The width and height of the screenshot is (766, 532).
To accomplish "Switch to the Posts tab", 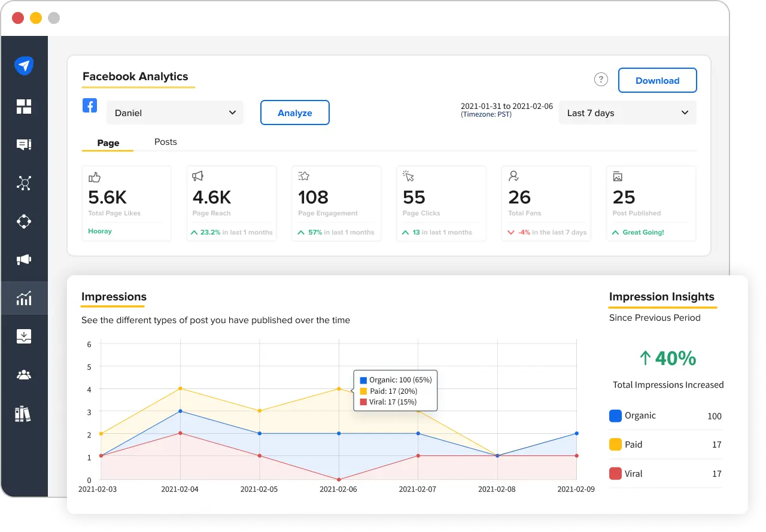I will (x=166, y=142).
